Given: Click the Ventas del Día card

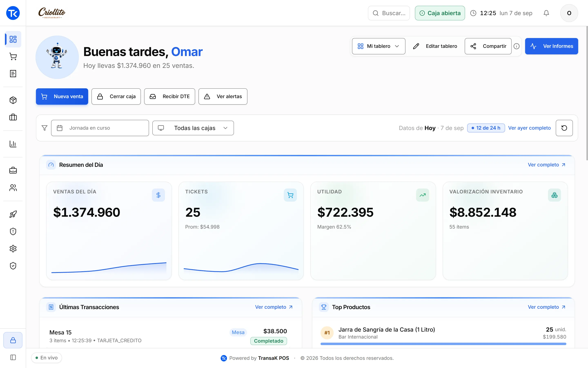Looking at the screenshot, I should pos(109,231).
